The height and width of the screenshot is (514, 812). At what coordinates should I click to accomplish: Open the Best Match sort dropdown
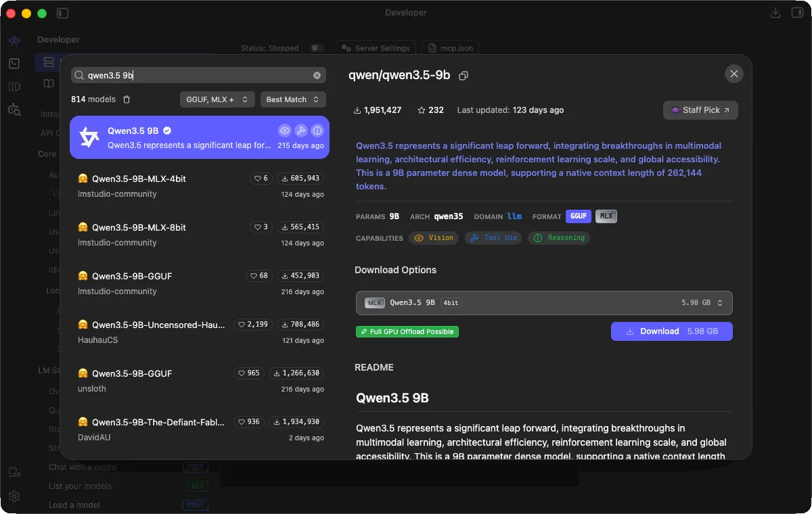coord(293,99)
